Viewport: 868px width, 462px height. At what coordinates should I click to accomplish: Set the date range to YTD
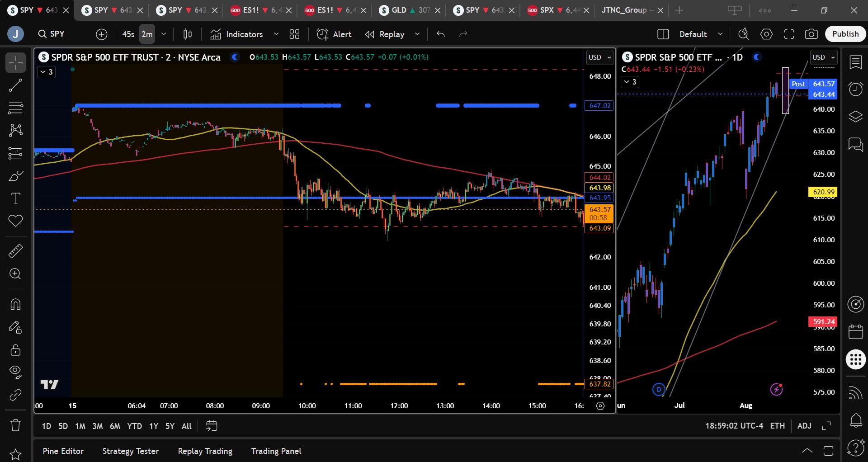click(135, 426)
